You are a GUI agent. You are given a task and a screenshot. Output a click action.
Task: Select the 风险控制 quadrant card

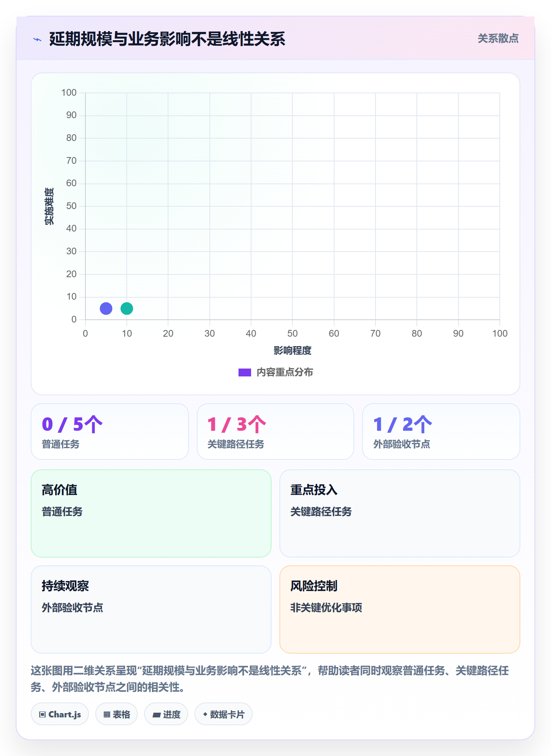click(400, 610)
